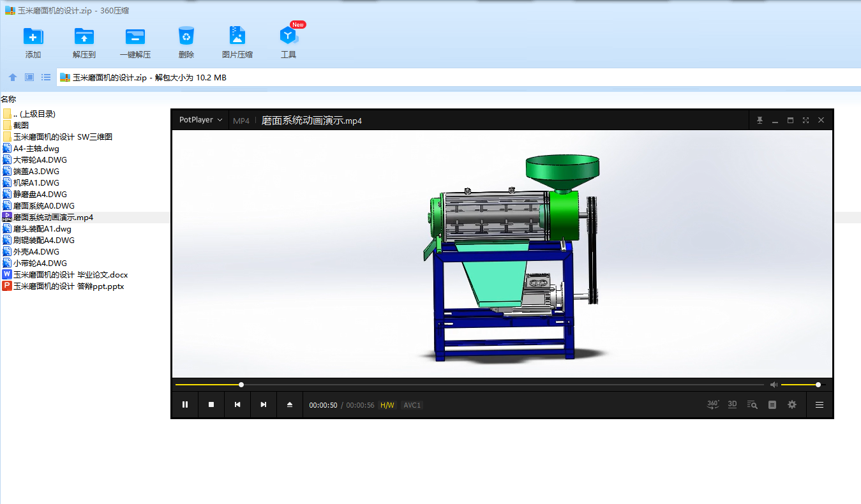
Task: Click the PotPlayer volume slider
Action: coord(804,385)
